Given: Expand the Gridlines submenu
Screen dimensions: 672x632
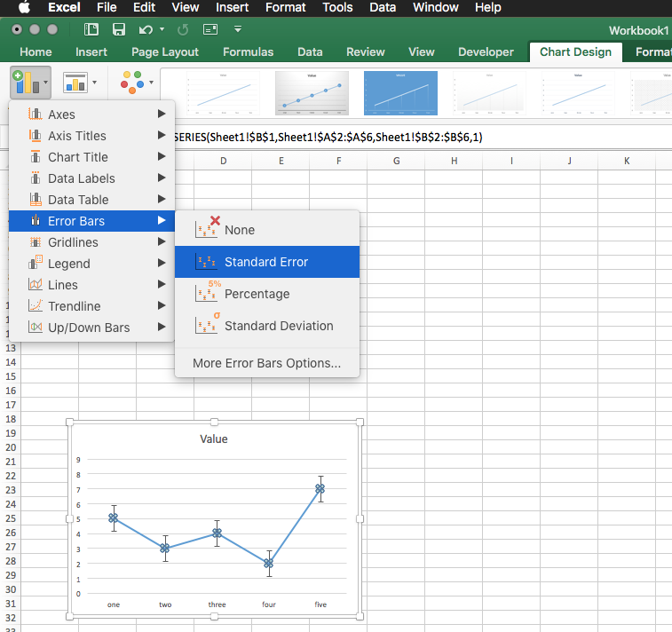Looking at the screenshot, I should [91, 242].
